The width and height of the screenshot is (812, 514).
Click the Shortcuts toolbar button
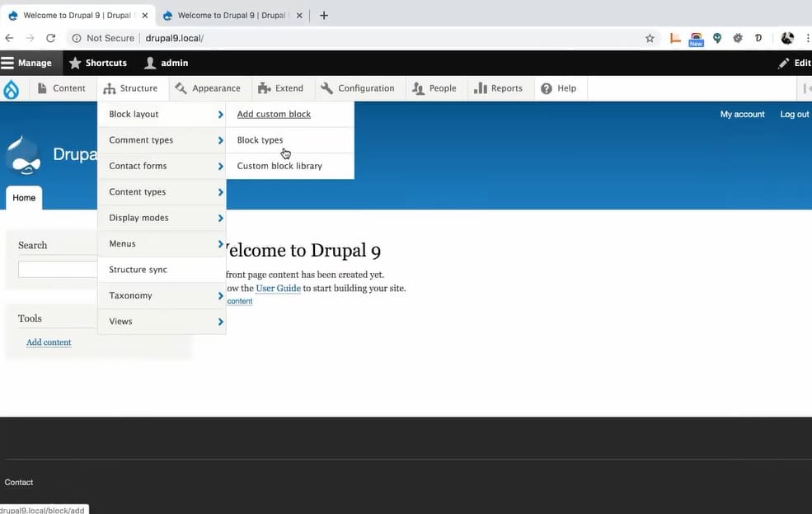pyautogui.click(x=98, y=63)
